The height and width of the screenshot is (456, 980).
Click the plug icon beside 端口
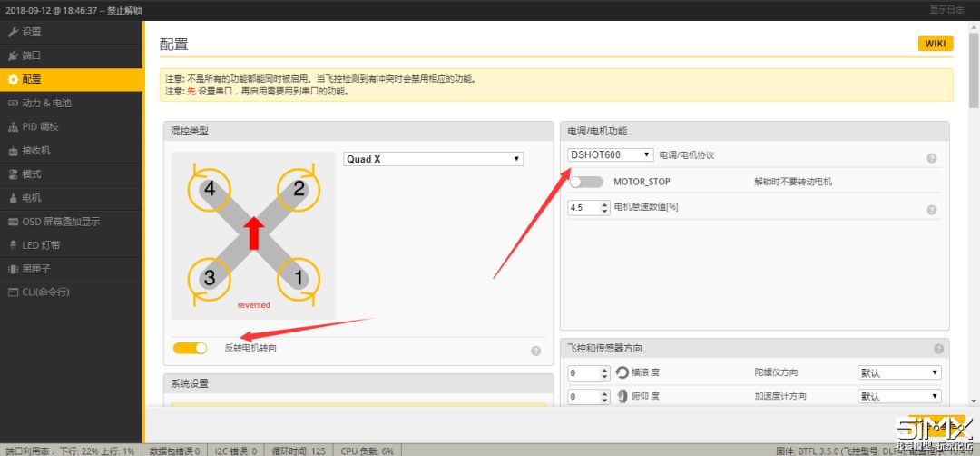pyautogui.click(x=13, y=55)
